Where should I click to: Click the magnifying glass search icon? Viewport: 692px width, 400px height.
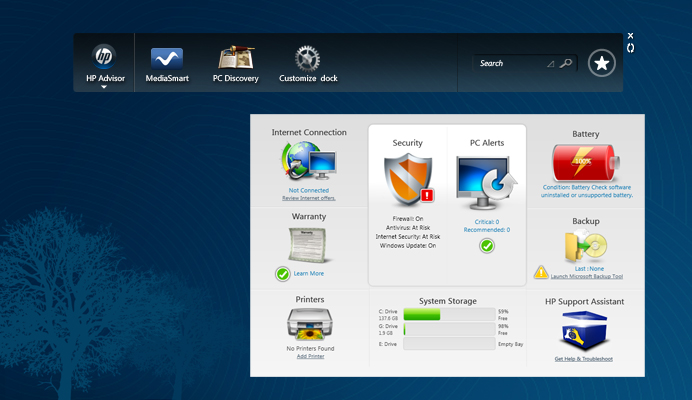tap(566, 64)
